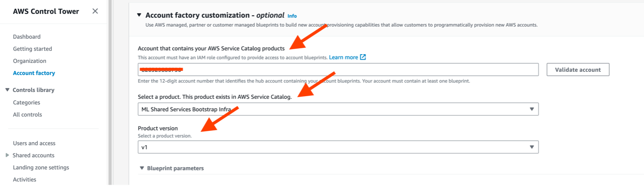Collapse the Blueprint parameters section
The image size is (644, 186).
pyautogui.click(x=142, y=168)
